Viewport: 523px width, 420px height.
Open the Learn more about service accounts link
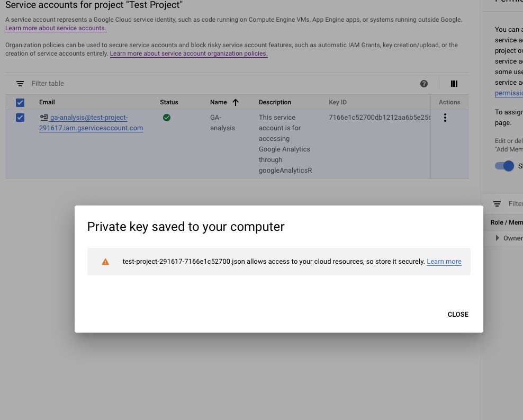(56, 28)
